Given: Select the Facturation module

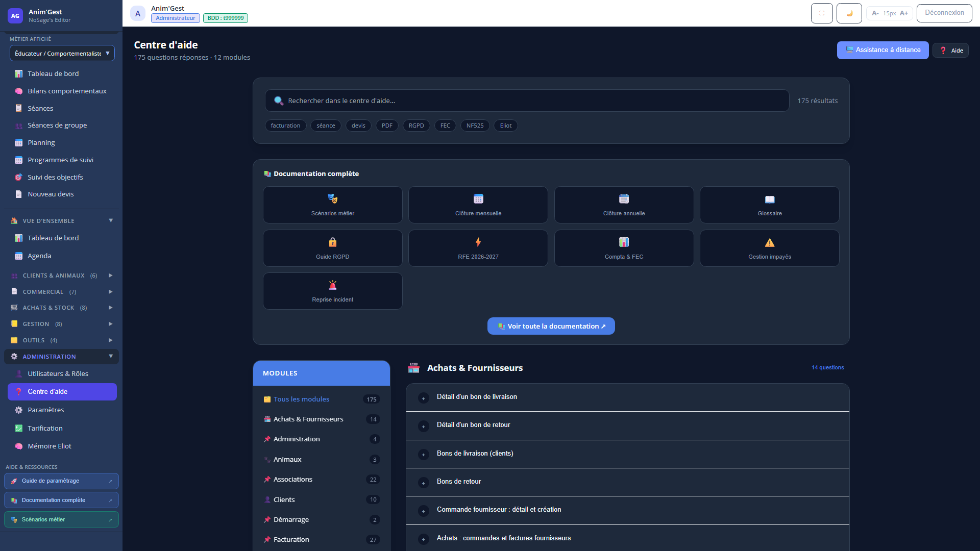Looking at the screenshot, I should click(x=322, y=539).
